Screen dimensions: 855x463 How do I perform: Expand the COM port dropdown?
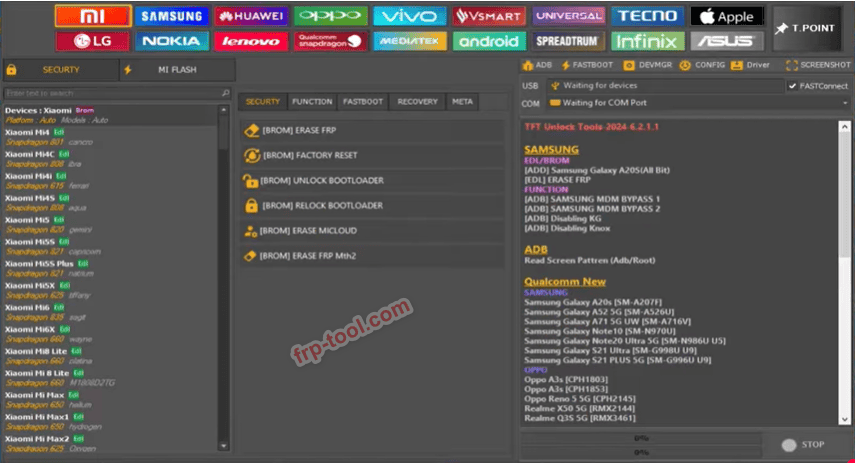tap(845, 103)
